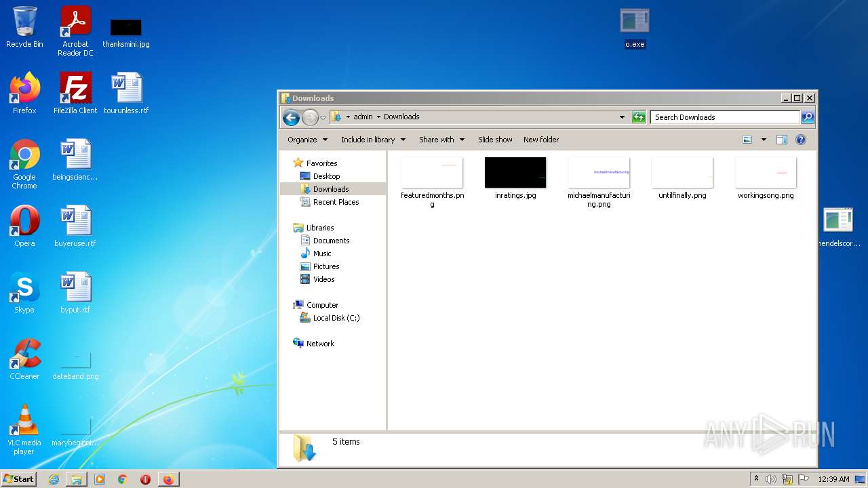Screen dimensions: 868x488
Task: Select marybeginni... file on desktop
Action: coord(75,433)
